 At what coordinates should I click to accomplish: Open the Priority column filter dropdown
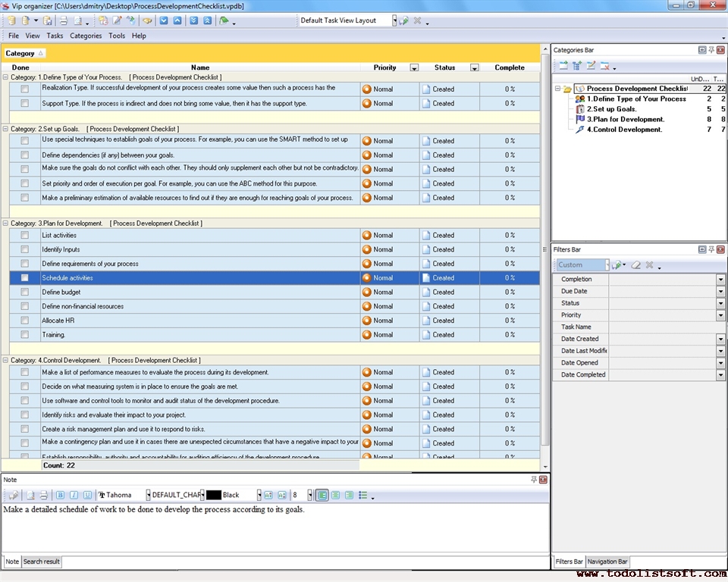point(414,67)
